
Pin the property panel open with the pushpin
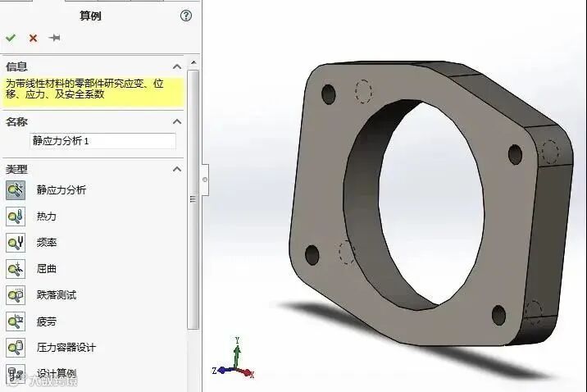55,38
